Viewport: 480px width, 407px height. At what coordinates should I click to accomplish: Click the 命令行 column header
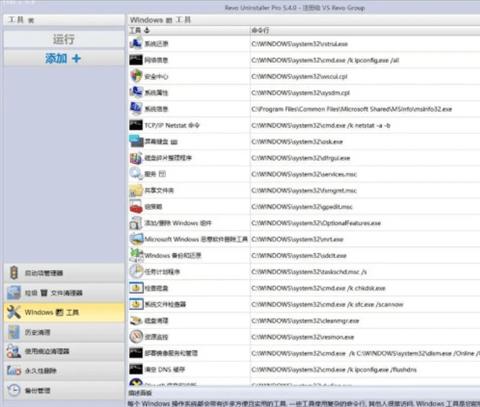click(365, 30)
